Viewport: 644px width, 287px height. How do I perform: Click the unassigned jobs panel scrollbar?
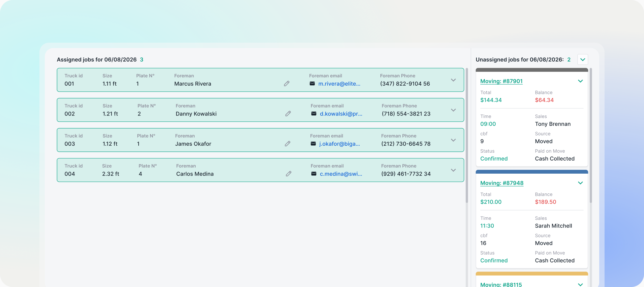[x=591, y=135]
